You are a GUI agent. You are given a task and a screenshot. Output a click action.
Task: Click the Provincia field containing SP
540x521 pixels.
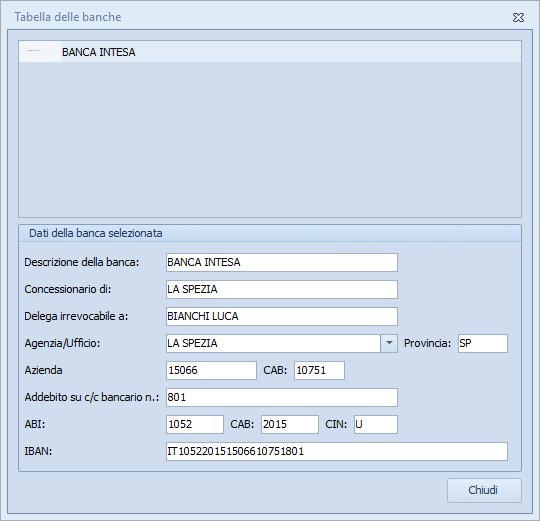tap(482, 343)
